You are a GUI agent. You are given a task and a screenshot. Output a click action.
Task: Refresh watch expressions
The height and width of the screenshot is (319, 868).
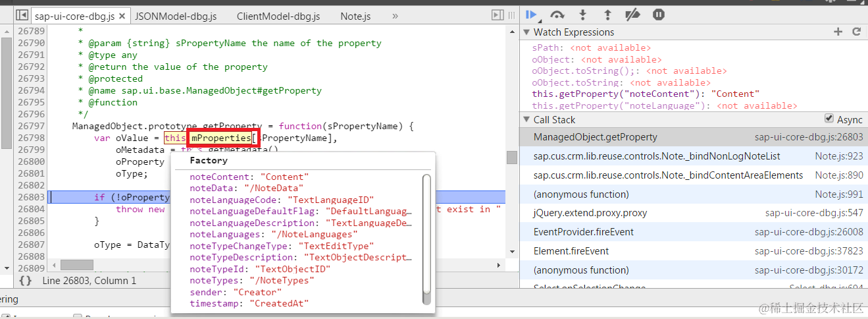click(856, 32)
